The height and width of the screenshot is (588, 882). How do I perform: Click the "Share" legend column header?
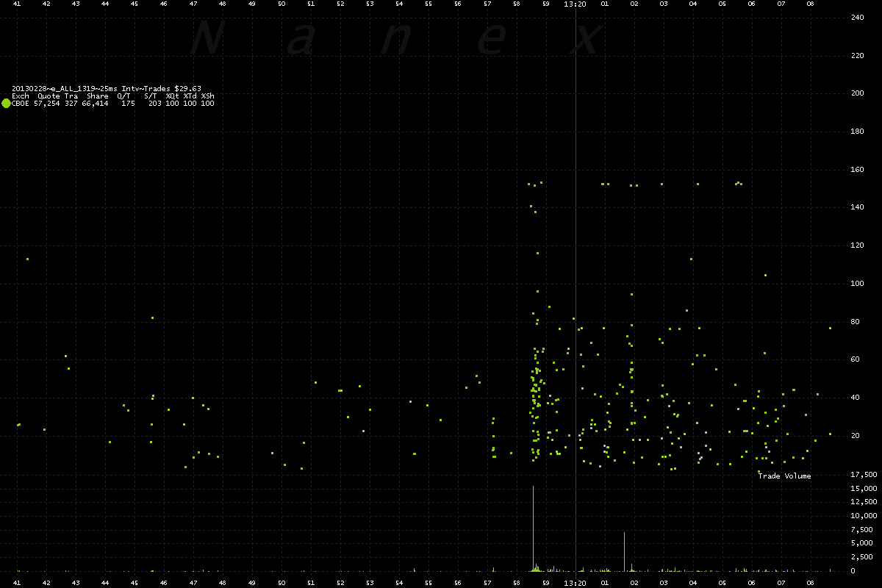pos(97,96)
